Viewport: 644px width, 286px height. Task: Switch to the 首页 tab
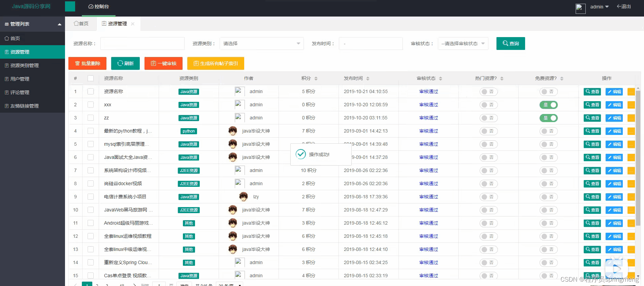click(x=81, y=24)
